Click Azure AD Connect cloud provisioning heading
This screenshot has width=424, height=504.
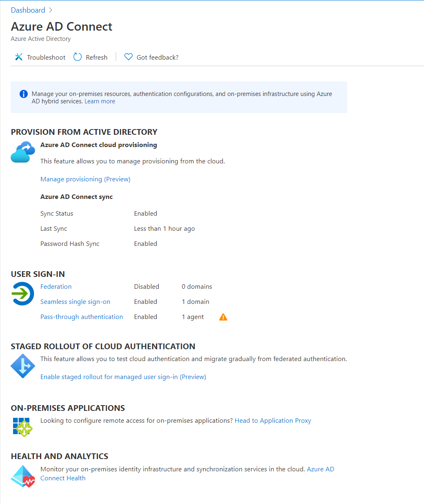(99, 145)
